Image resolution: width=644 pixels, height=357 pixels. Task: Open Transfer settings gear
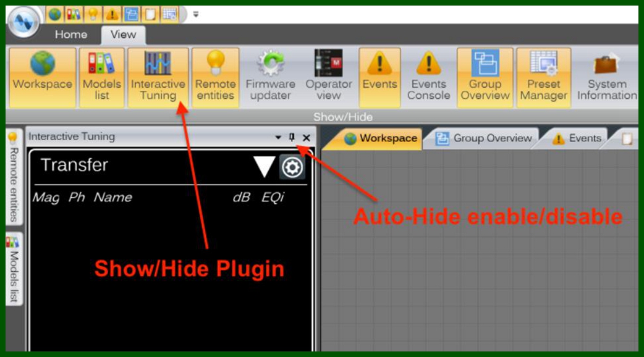click(292, 167)
